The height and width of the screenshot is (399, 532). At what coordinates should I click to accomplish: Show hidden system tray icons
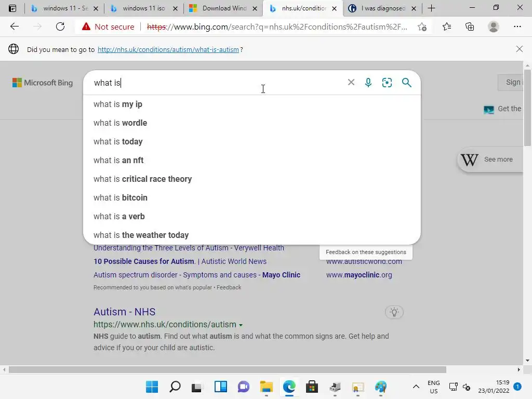click(x=416, y=387)
